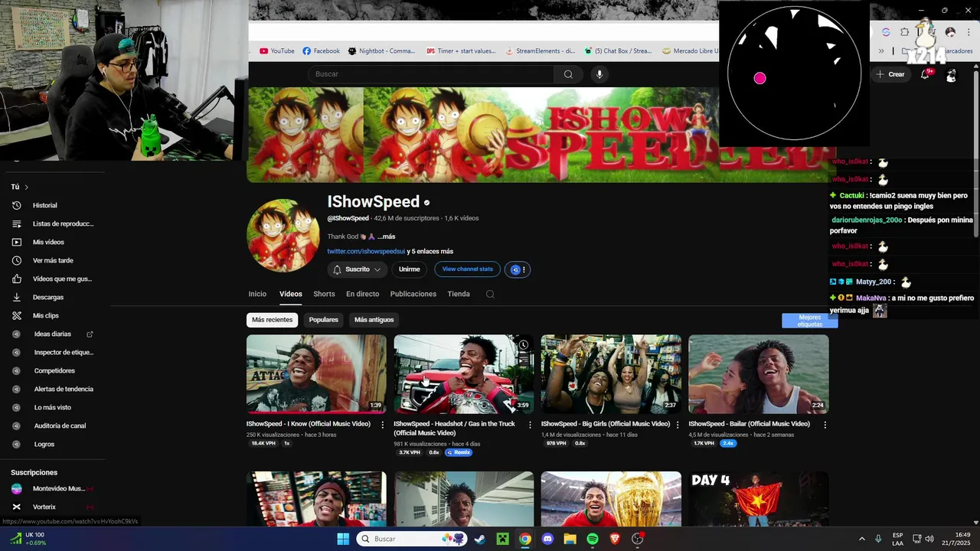This screenshot has width=980, height=551.
Task: Open Videos que me gustan
Action: (52, 279)
